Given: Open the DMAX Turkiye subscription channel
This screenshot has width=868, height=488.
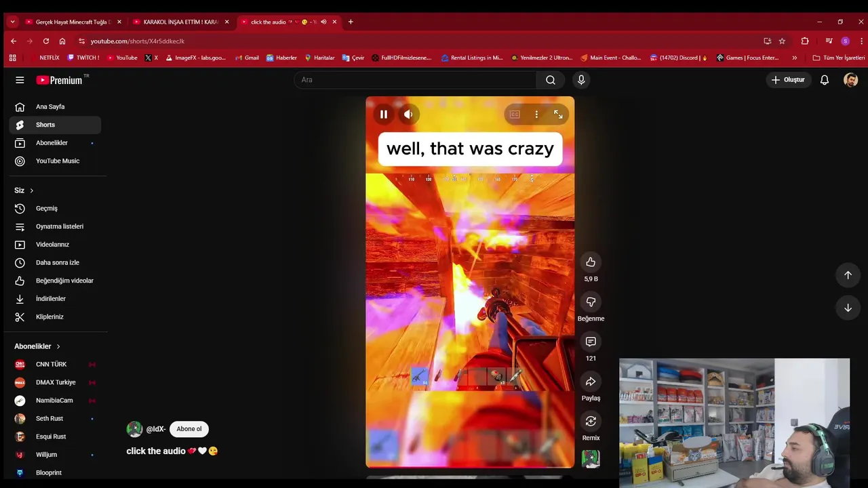Looking at the screenshot, I should pyautogui.click(x=55, y=382).
